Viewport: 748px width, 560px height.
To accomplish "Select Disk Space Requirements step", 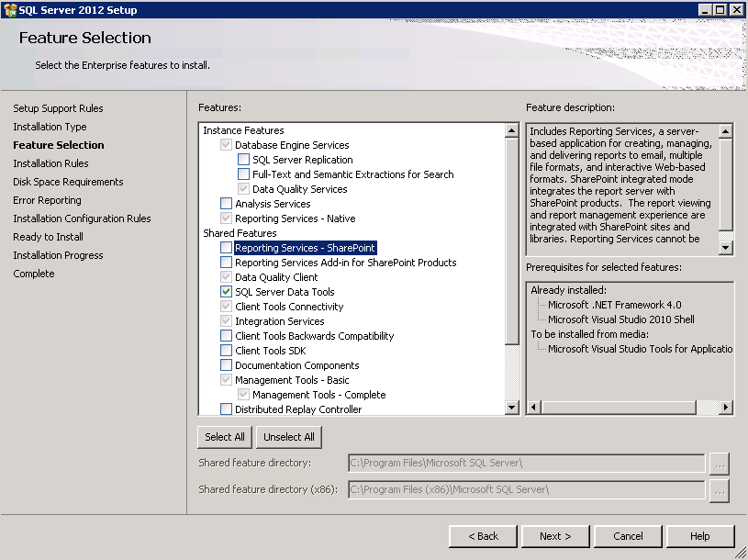I will pyautogui.click(x=68, y=182).
